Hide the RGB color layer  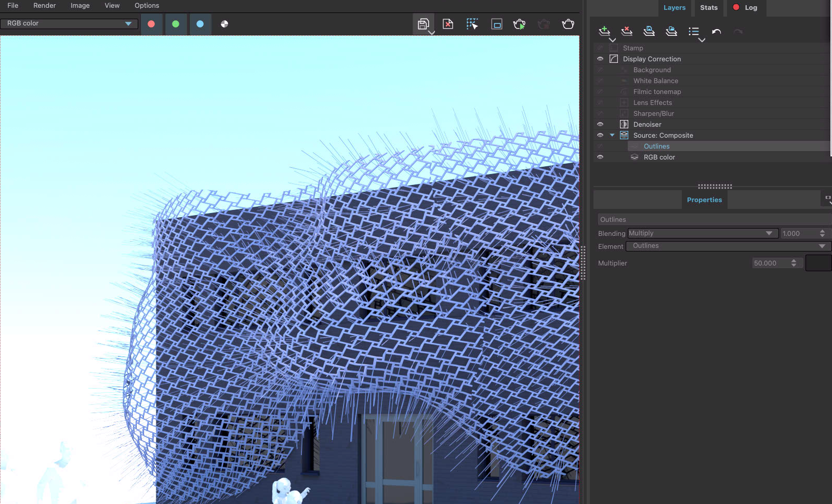(x=600, y=157)
